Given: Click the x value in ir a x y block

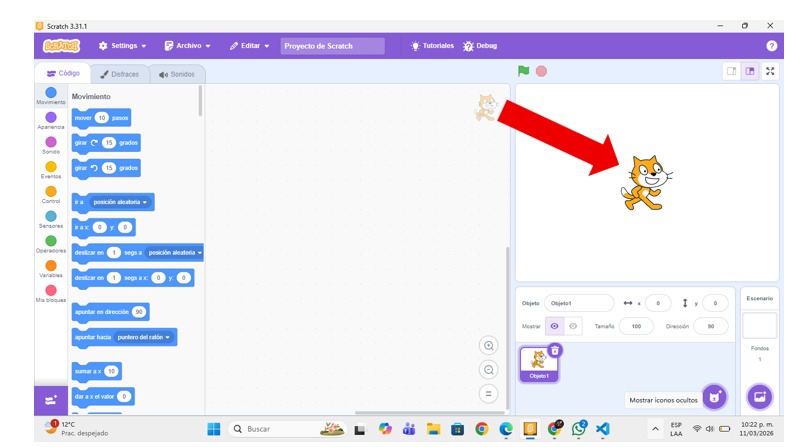Looking at the screenshot, I should point(100,227).
